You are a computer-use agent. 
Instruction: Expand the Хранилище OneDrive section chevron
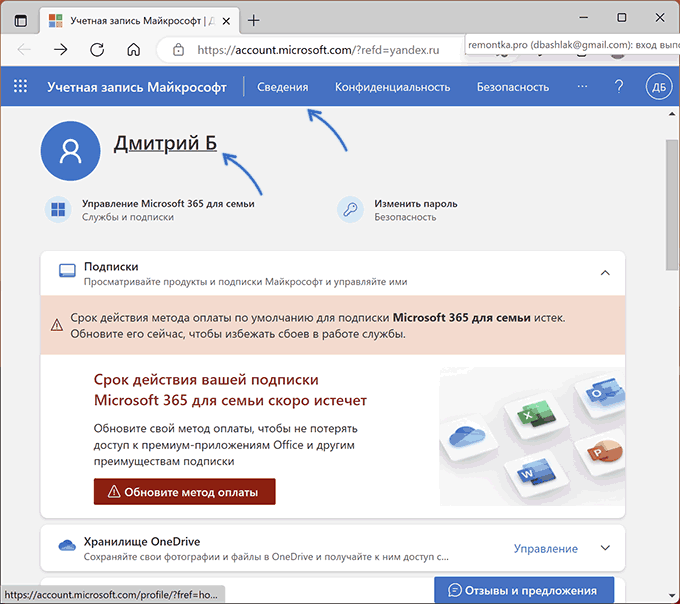605,548
